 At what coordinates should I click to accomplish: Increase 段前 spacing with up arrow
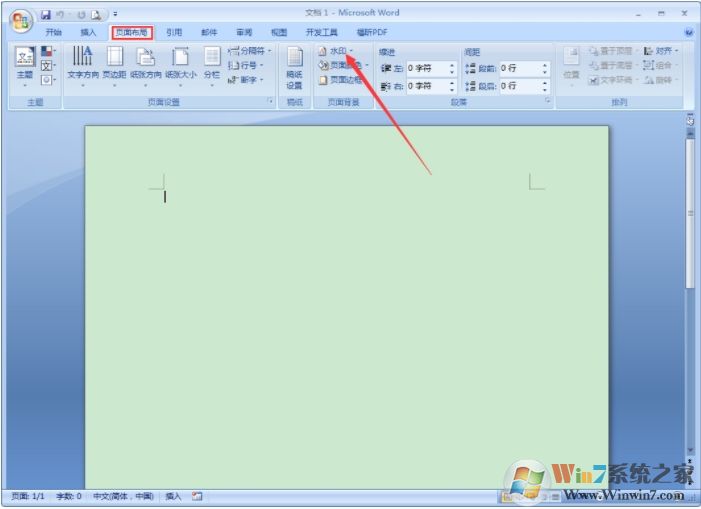coord(545,65)
